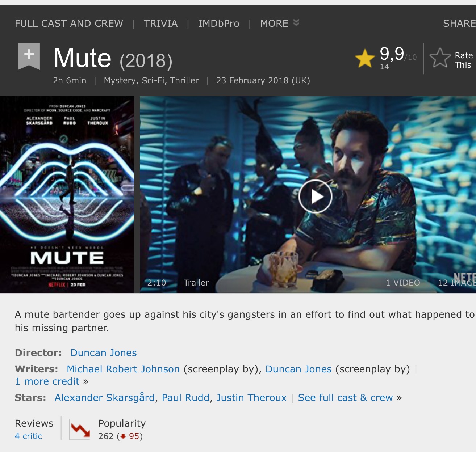This screenshot has width=476, height=452.
Task: Open the Mute movie poster
Action: point(67,195)
